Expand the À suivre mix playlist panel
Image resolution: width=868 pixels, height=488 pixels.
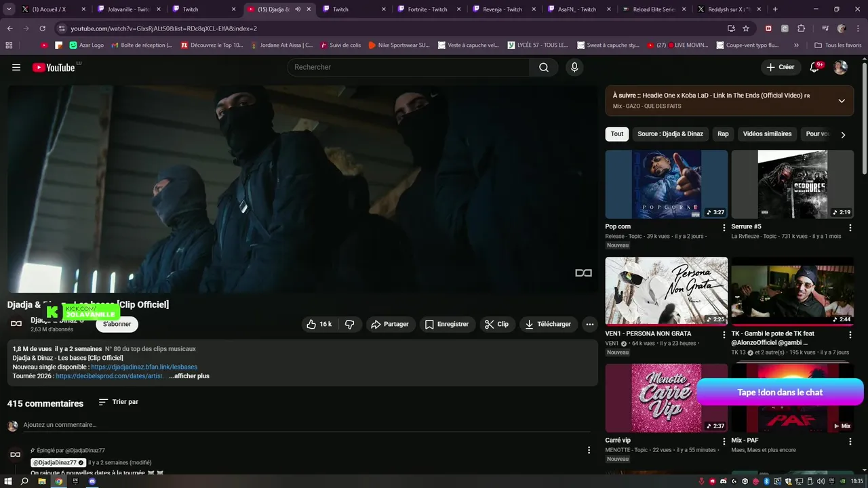pos(842,101)
